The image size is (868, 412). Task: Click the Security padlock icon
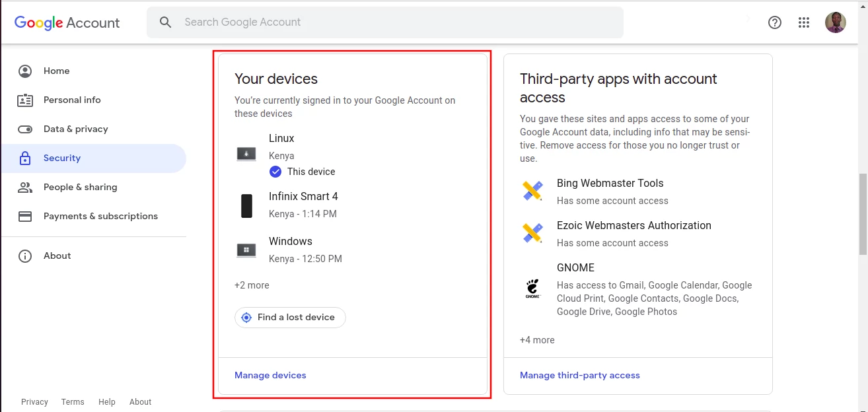coord(25,158)
